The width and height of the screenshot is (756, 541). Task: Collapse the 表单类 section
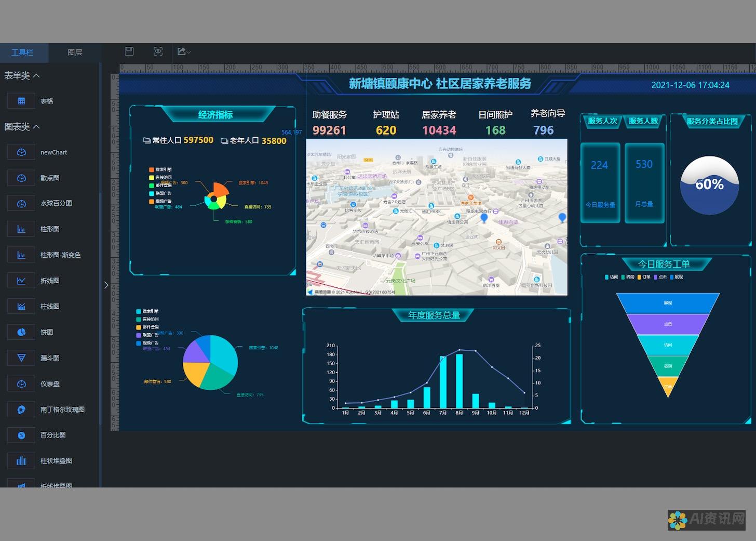point(22,76)
